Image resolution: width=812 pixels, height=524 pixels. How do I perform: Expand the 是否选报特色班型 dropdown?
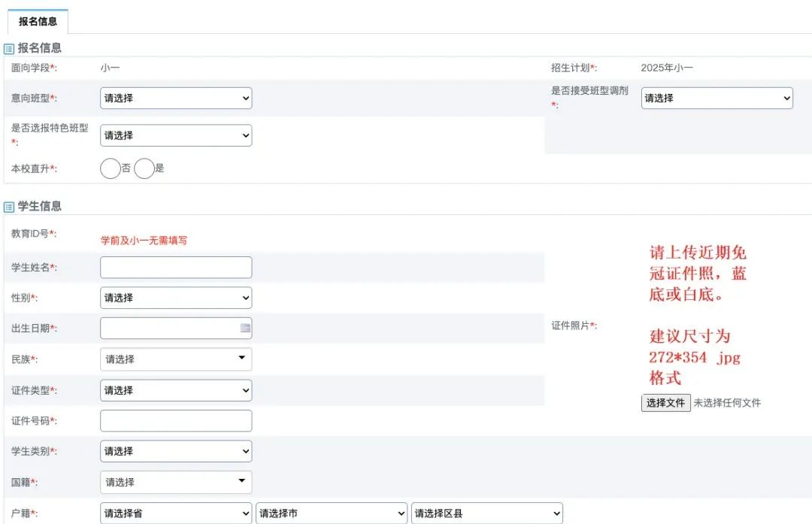176,136
